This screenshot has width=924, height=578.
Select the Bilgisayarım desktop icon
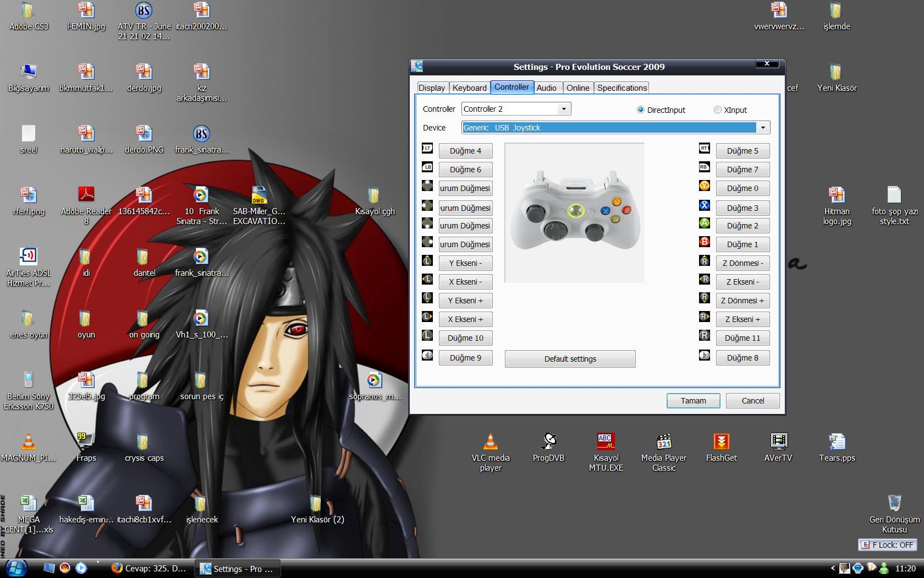pos(28,78)
